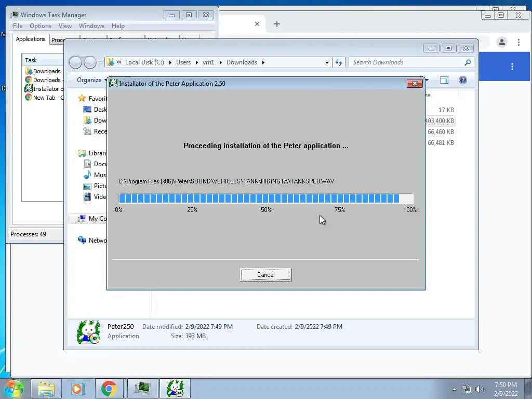Click the installation progress bar

pyautogui.click(x=266, y=198)
